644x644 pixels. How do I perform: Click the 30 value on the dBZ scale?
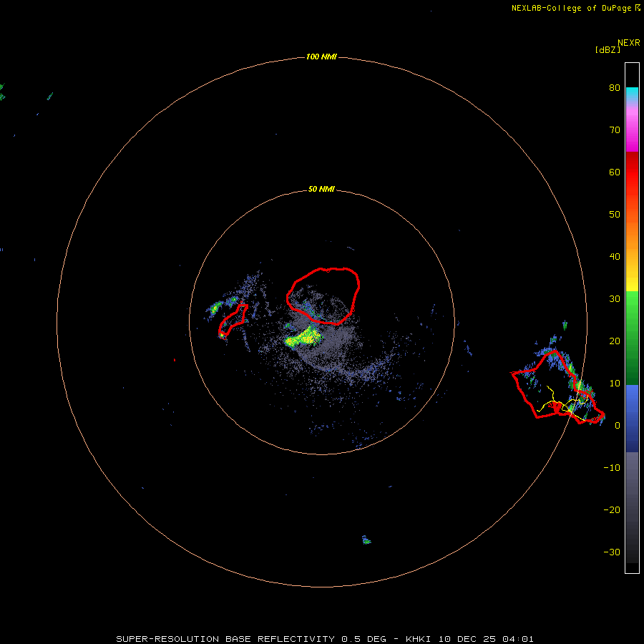coord(615,299)
